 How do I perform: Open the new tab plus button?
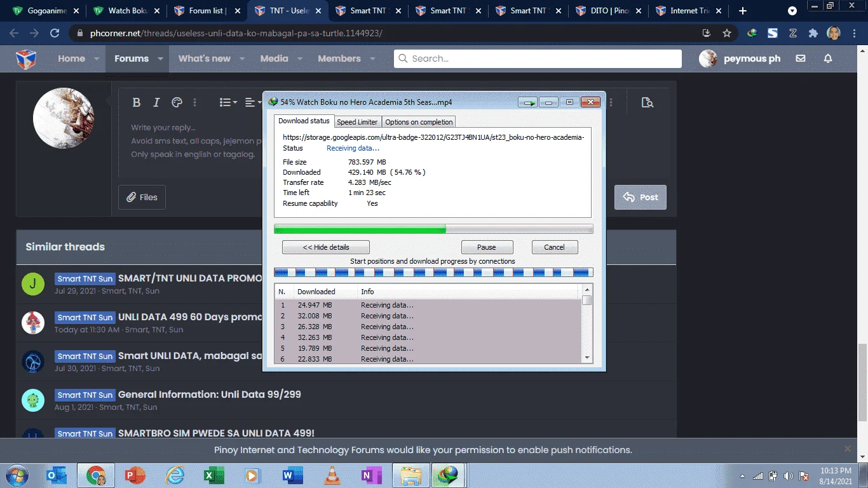click(x=743, y=11)
